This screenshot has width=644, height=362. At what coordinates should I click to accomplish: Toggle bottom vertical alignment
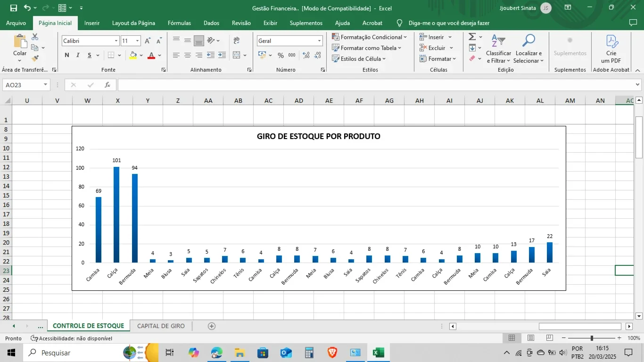[x=198, y=41]
